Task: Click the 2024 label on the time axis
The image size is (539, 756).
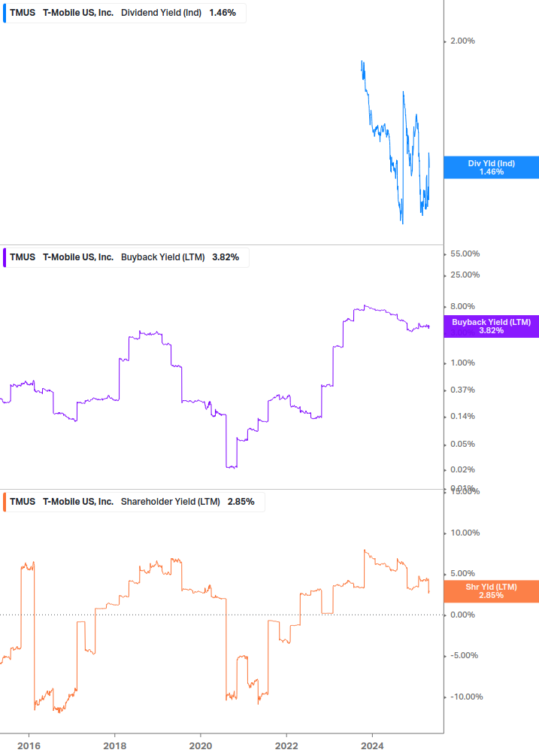Action: pos(372,746)
